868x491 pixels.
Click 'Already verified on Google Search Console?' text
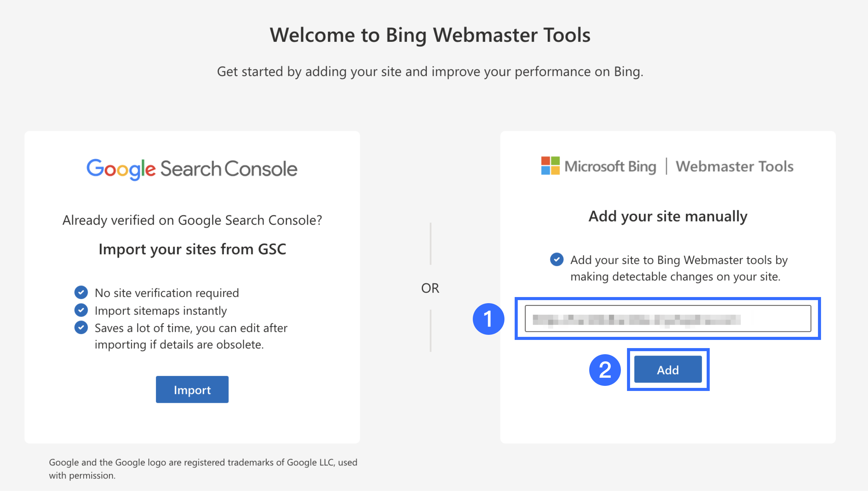[192, 220]
